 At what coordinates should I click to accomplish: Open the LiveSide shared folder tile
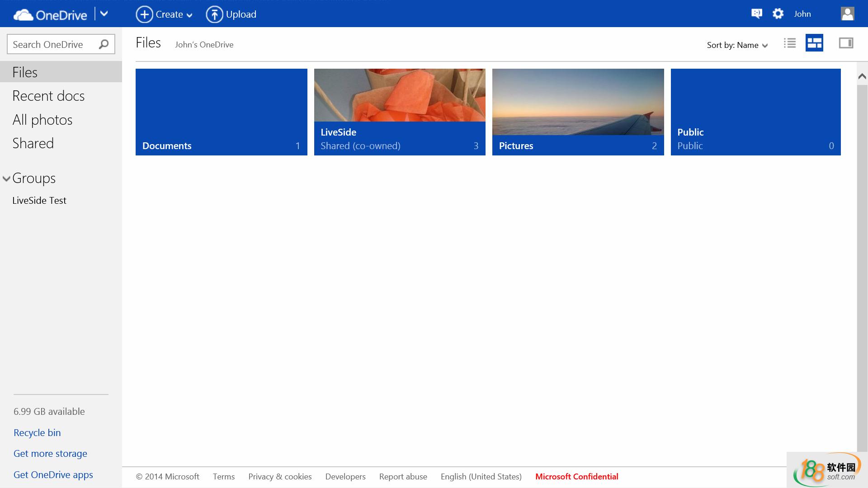(x=400, y=112)
